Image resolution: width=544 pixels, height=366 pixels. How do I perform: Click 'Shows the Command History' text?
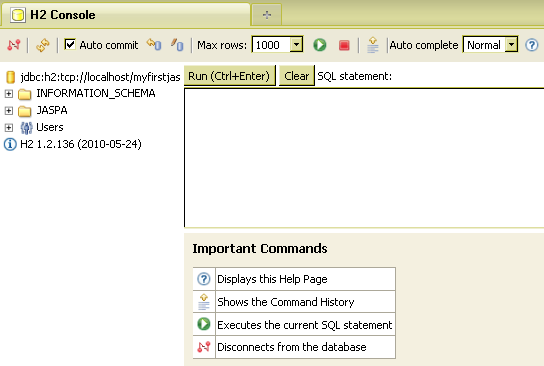tap(286, 302)
